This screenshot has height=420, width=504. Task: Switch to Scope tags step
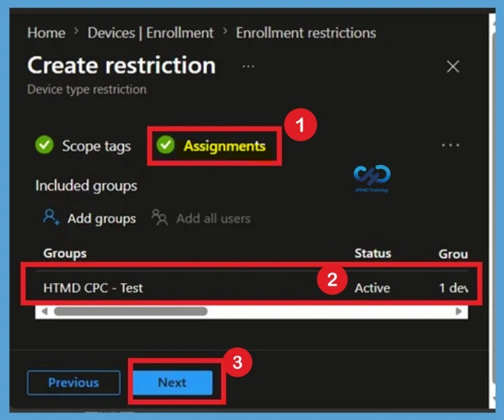point(96,146)
